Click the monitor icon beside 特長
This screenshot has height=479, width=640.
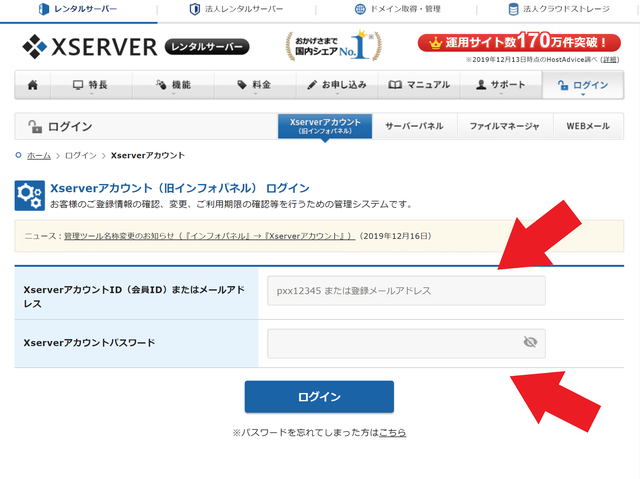(78, 85)
